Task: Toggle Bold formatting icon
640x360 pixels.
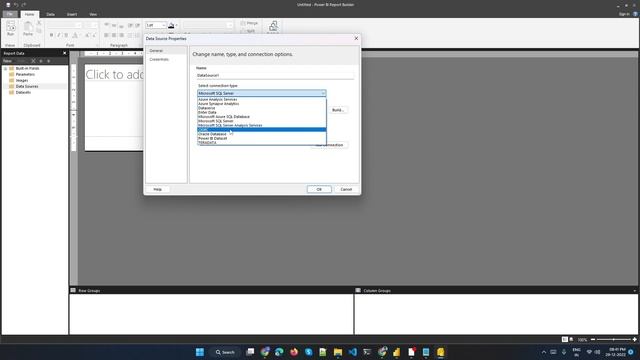Action: coord(51,35)
